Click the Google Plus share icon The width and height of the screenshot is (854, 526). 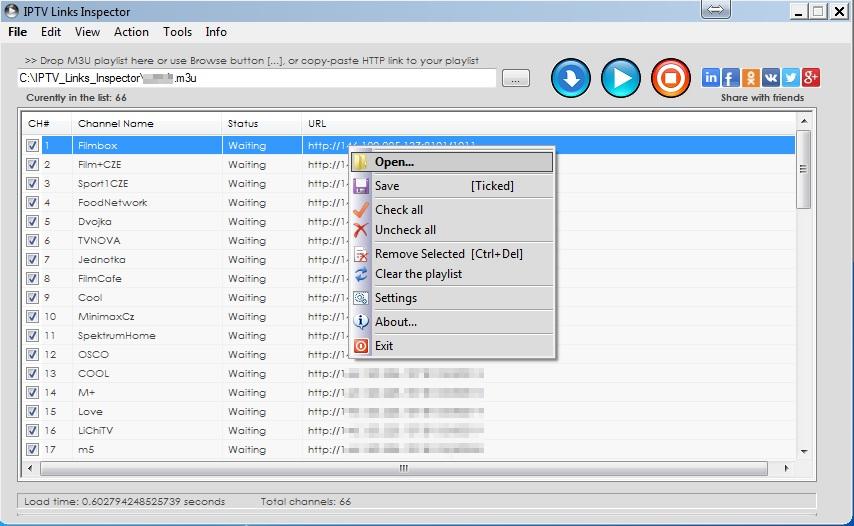811,78
